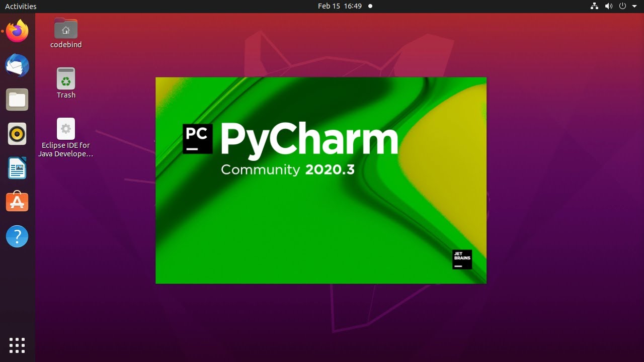Click the PyCharm splash screen

click(x=321, y=180)
